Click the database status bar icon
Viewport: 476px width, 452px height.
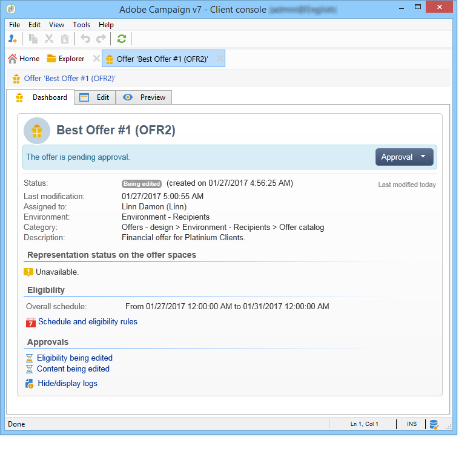click(434, 424)
